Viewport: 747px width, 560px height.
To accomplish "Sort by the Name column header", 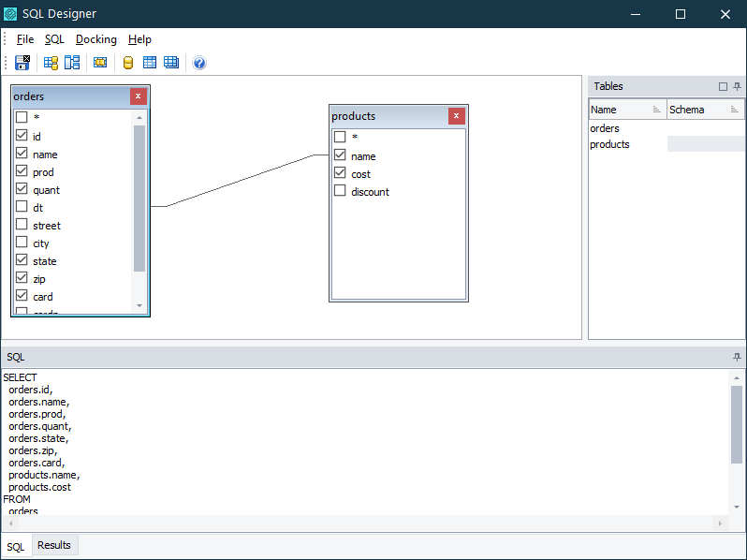I will pyautogui.click(x=618, y=110).
